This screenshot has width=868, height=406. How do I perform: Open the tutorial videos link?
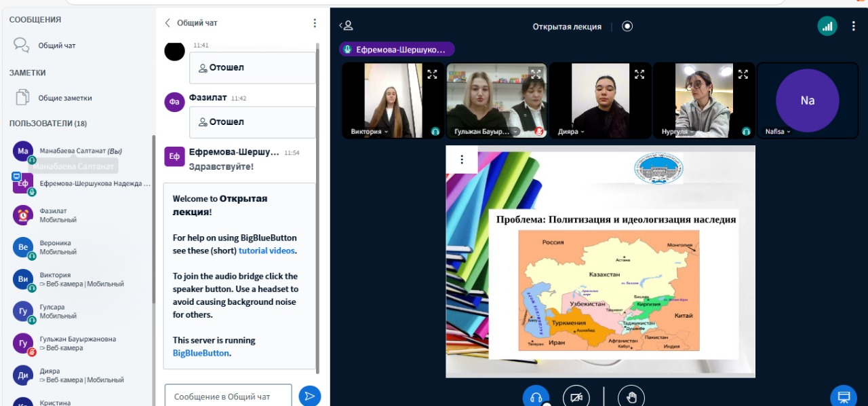tap(267, 251)
